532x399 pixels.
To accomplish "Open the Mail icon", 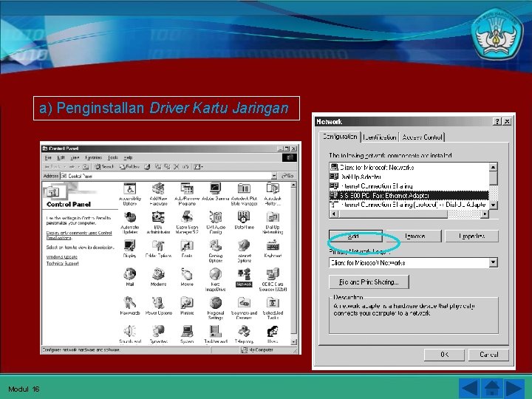I will 129,277.
